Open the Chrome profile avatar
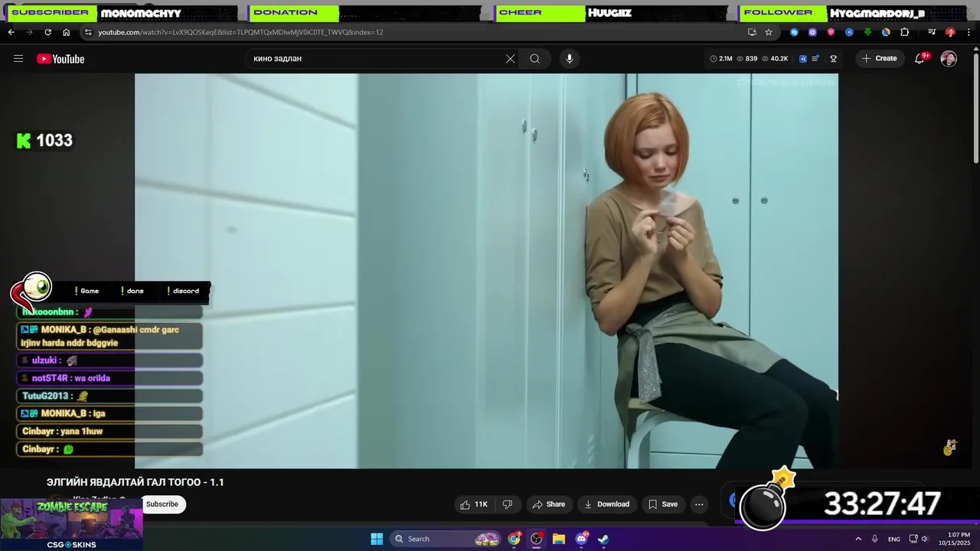This screenshot has width=980, height=551. point(950,32)
